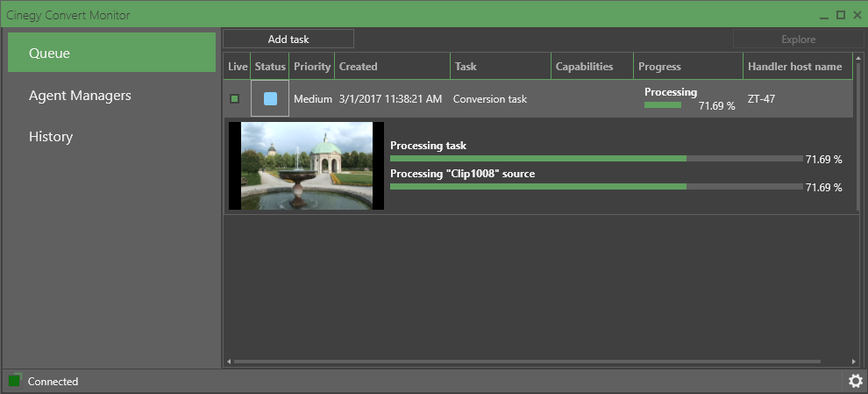Click the Add task button
This screenshot has width=868, height=394.
tap(288, 39)
